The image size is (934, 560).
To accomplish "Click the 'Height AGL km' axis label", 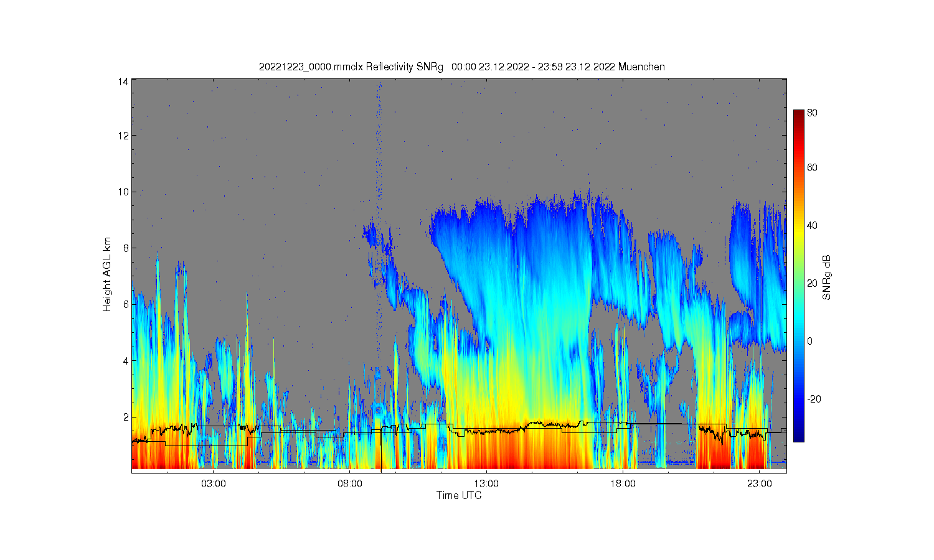I will tap(107, 274).
